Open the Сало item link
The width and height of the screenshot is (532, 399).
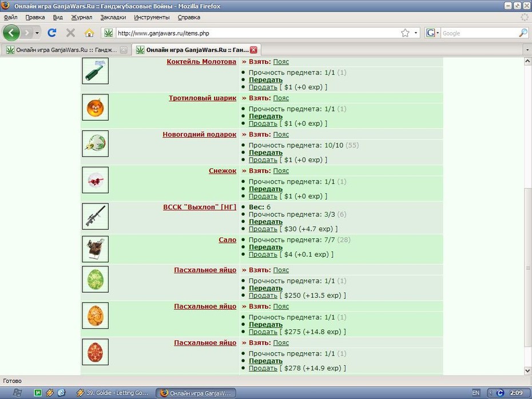point(227,240)
